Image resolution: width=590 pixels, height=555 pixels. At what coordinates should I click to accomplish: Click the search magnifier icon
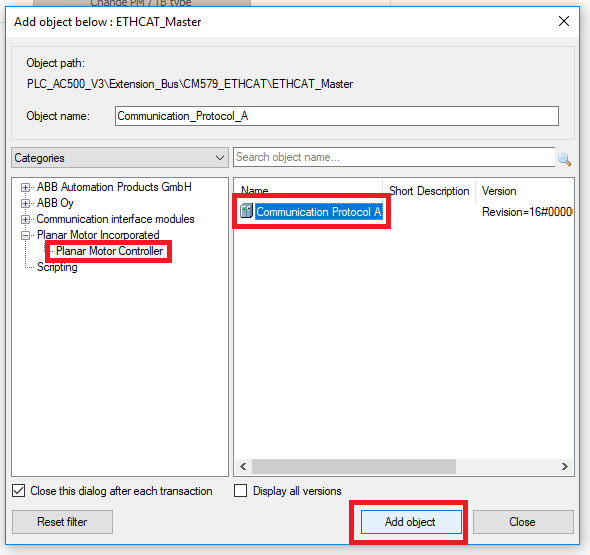pyautogui.click(x=564, y=160)
